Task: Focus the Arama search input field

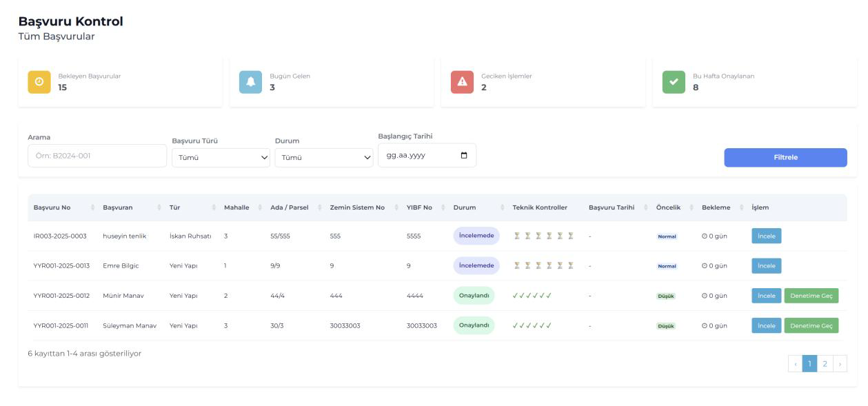Action: click(97, 156)
